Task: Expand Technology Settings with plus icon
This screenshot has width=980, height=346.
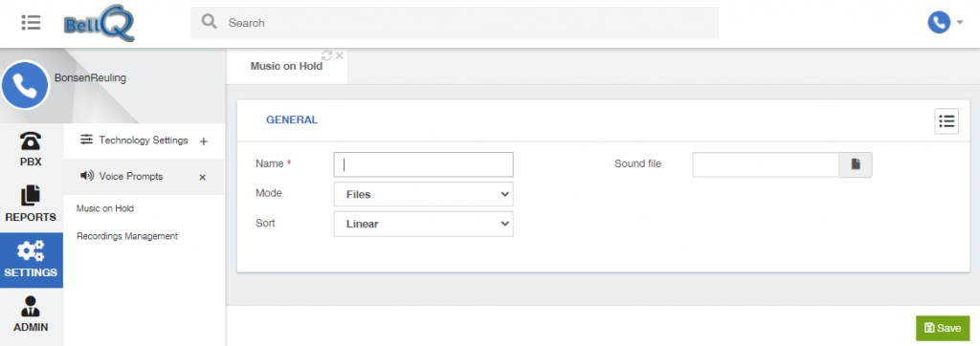Action: (x=203, y=141)
